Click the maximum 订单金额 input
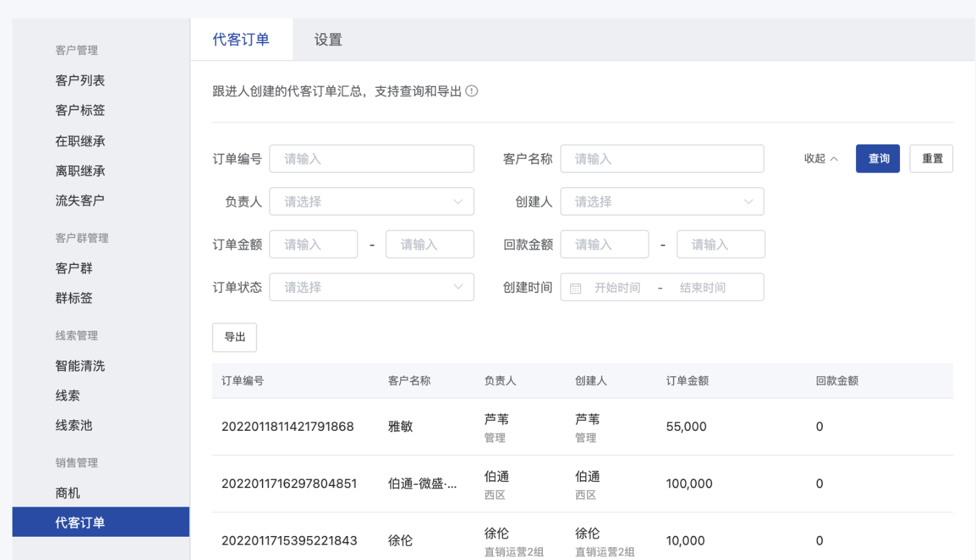976x560 pixels. (430, 244)
